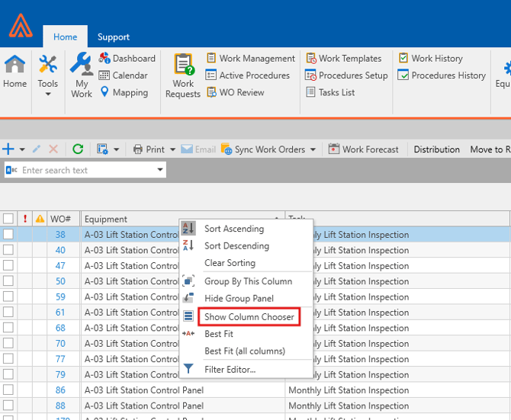
Task: Click the Distribution button
Action: coord(436,149)
